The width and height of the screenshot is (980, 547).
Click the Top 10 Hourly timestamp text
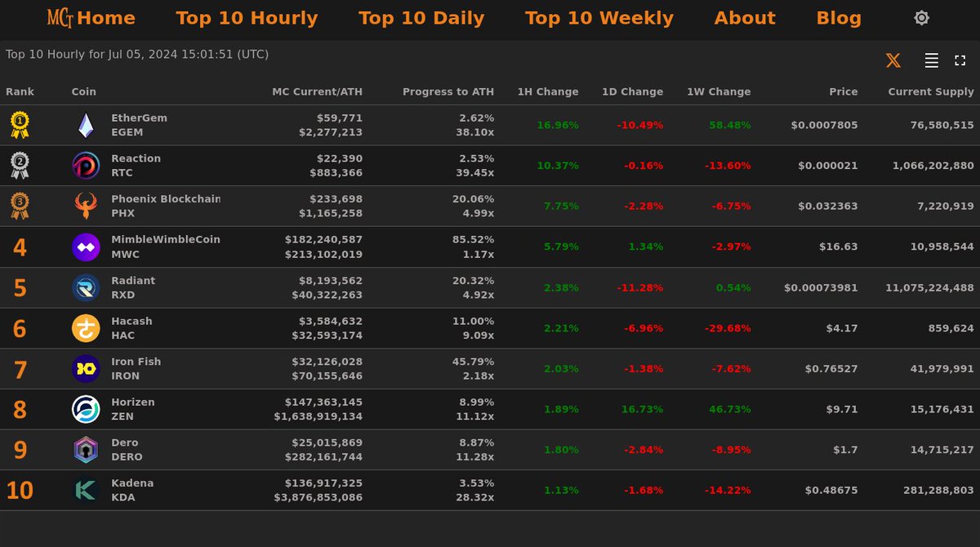pyautogui.click(x=137, y=55)
